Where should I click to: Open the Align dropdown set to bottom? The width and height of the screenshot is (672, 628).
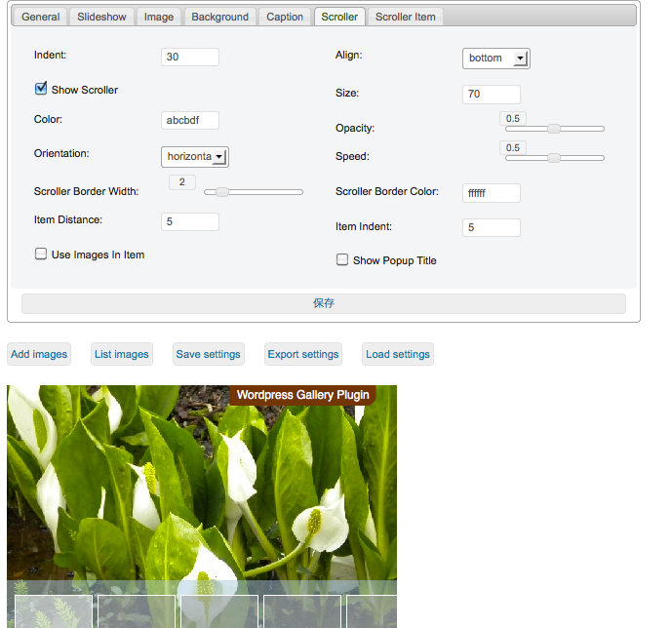[x=495, y=59]
